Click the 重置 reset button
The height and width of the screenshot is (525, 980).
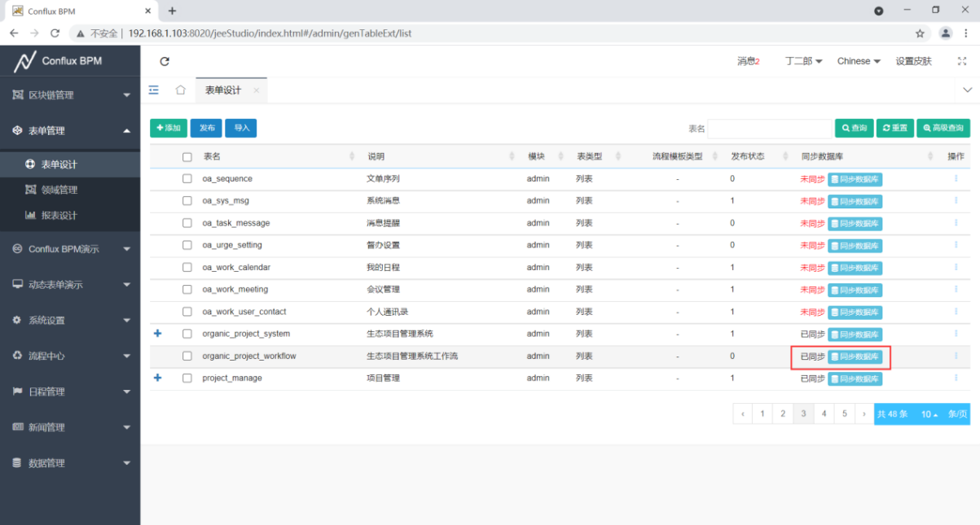tap(895, 129)
